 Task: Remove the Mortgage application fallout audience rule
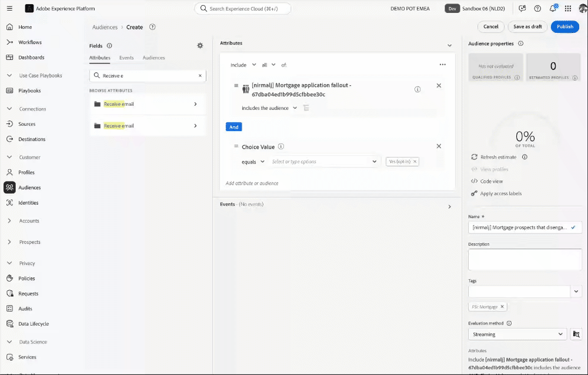click(439, 85)
